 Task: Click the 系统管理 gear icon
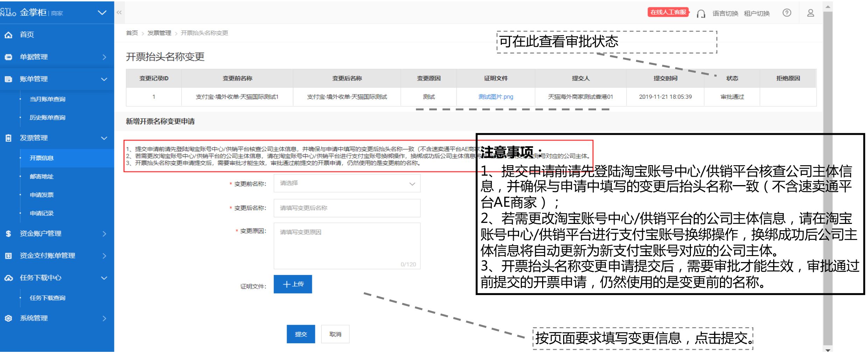pos(8,318)
